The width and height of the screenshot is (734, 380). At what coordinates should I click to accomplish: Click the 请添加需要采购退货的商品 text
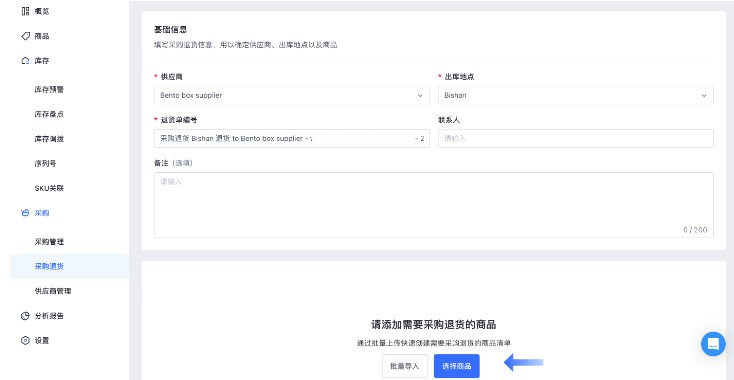point(434,325)
